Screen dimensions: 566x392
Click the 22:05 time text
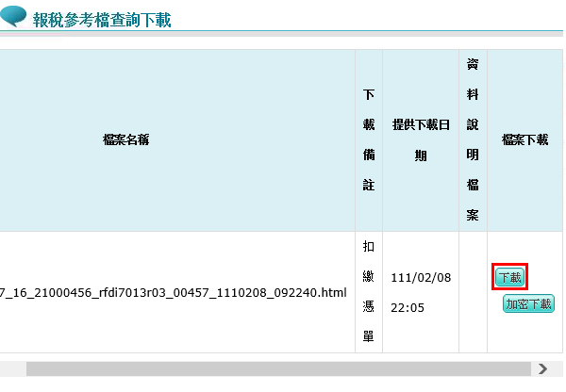coord(408,307)
